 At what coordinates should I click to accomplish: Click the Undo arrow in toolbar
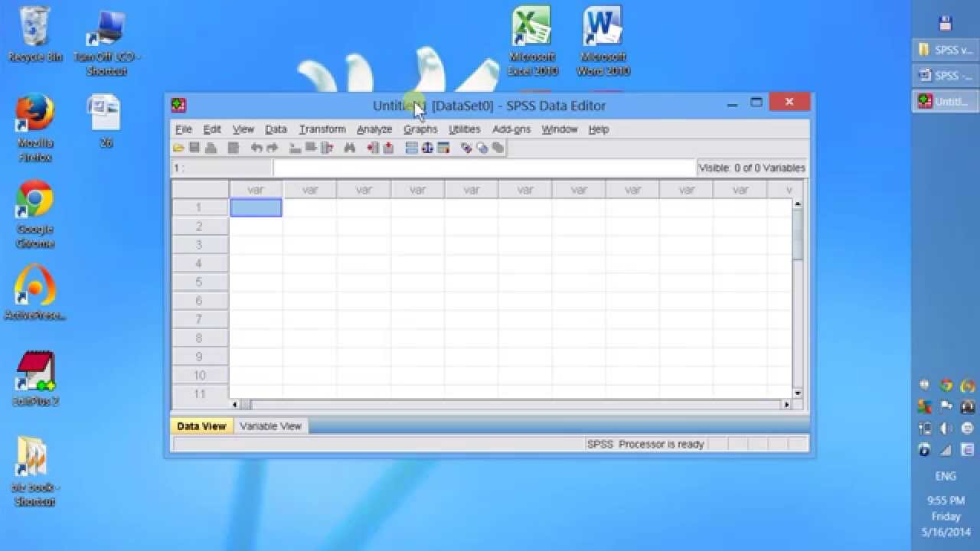[x=256, y=148]
